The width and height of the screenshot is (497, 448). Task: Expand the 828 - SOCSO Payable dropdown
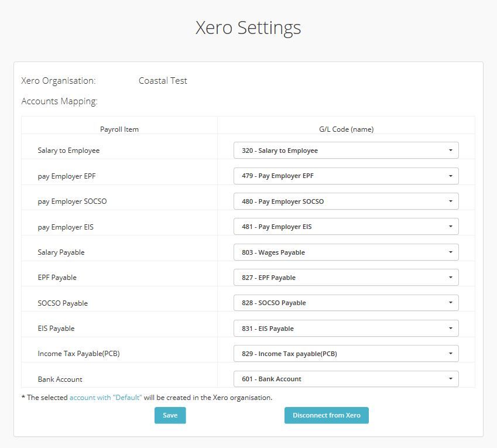coord(346,303)
